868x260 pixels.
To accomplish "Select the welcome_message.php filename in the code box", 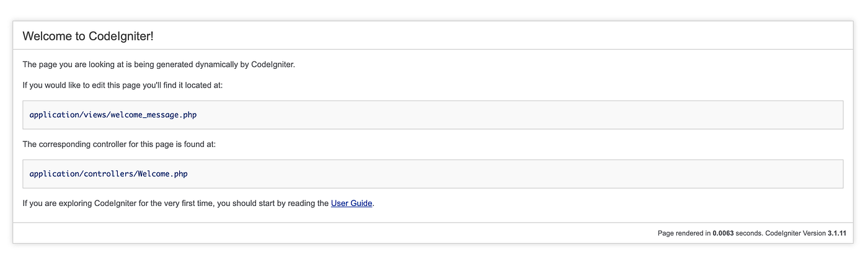I will pyautogui.click(x=154, y=115).
